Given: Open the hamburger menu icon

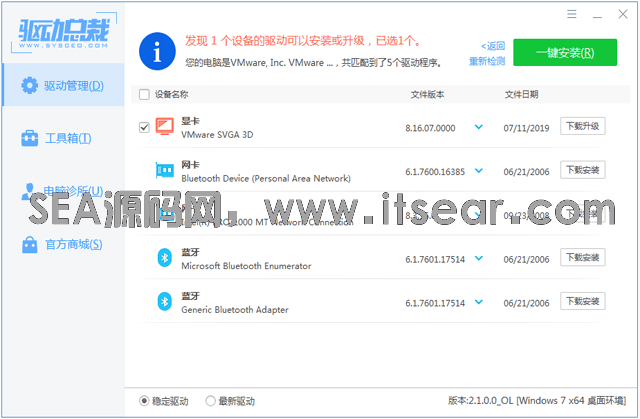Looking at the screenshot, I should [572, 14].
